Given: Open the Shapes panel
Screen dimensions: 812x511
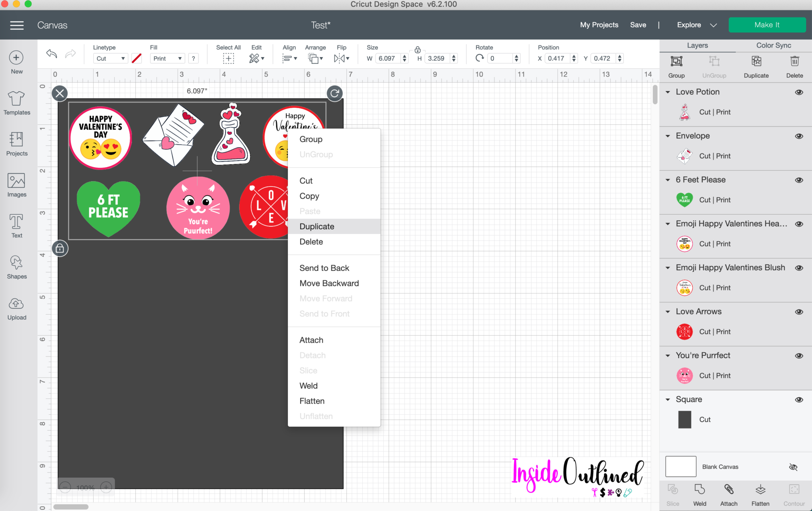Looking at the screenshot, I should 16,266.
